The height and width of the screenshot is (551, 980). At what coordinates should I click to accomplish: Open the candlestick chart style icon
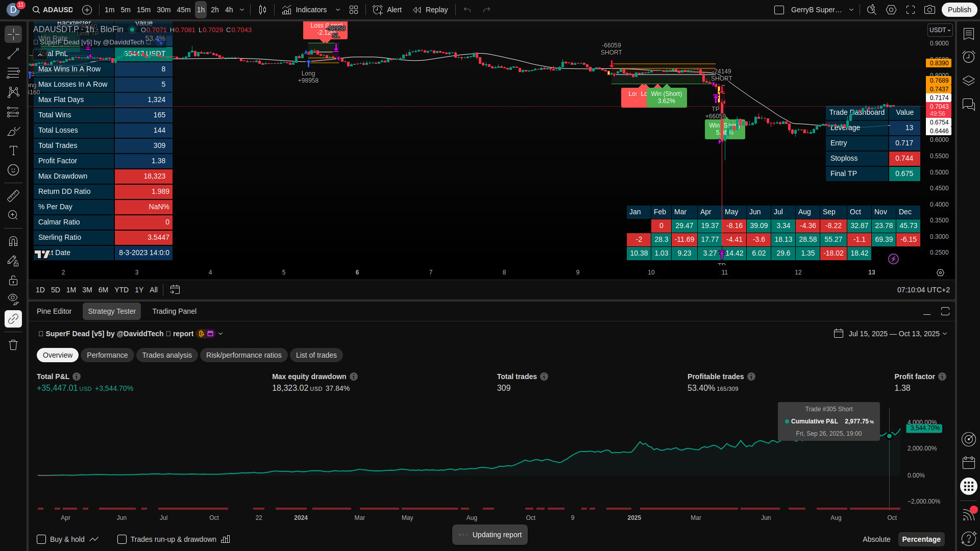point(262,10)
